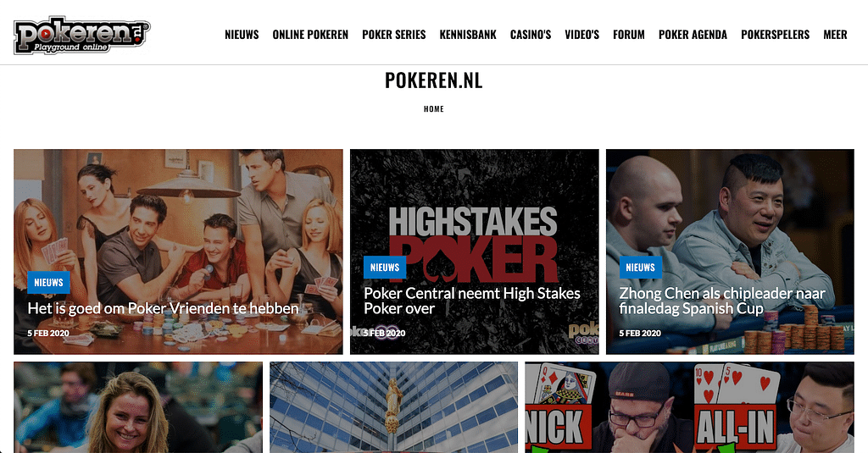Click the Pokeren.nl Playground online logo
868x453 pixels.
[82, 36]
